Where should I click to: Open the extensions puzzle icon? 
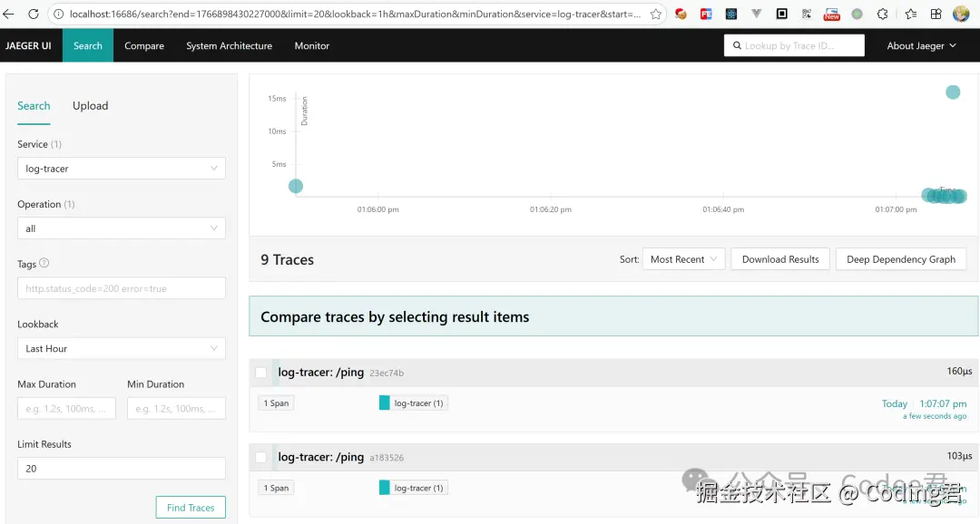(x=883, y=14)
